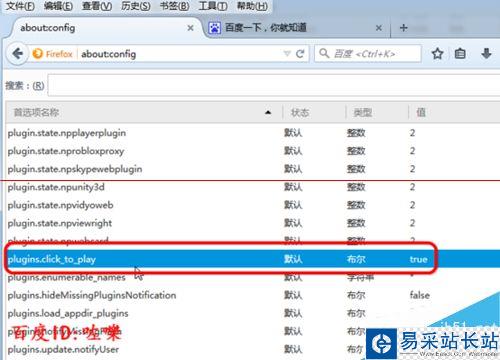The height and width of the screenshot is (360, 500).
Task: Open the downloads arrow icon
Action: click(486, 53)
